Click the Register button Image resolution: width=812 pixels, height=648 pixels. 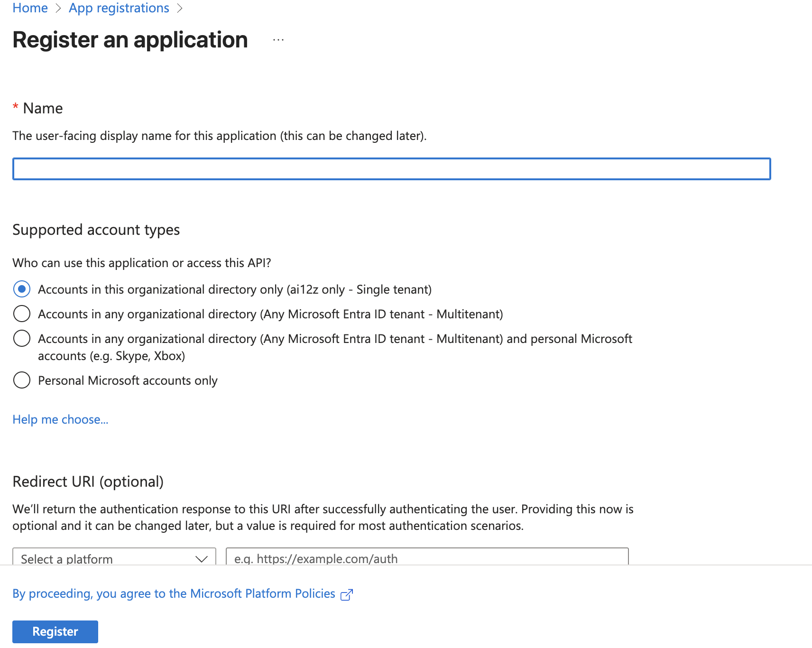tap(55, 631)
